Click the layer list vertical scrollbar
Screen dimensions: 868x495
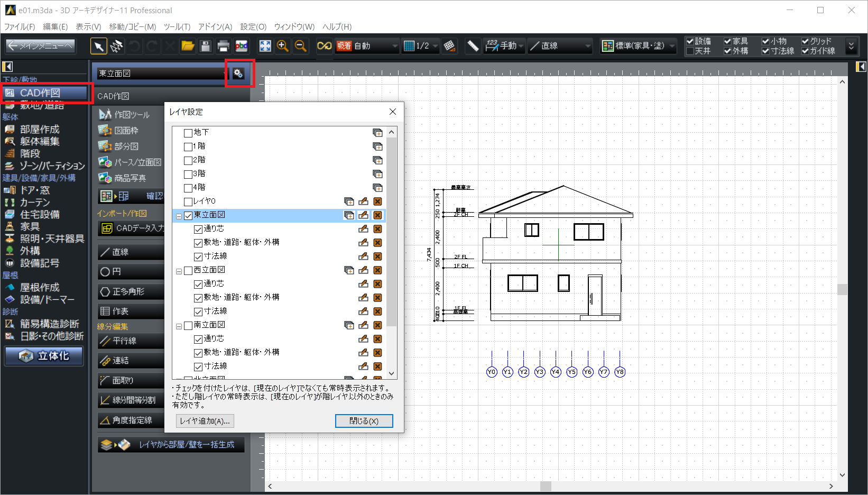tap(391, 233)
